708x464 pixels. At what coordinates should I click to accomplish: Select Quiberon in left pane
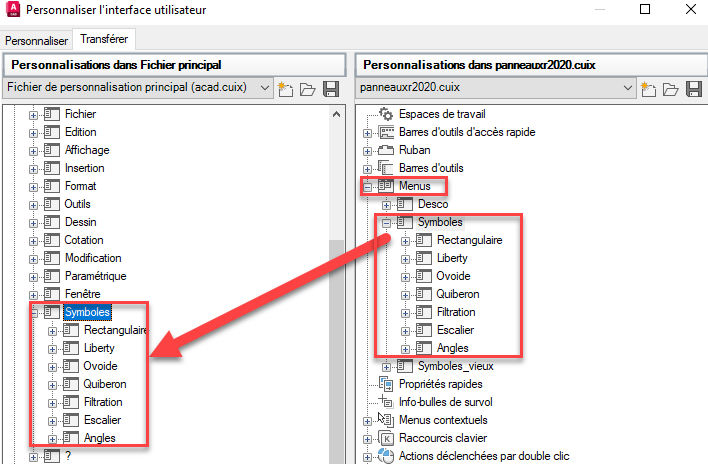tap(105, 384)
